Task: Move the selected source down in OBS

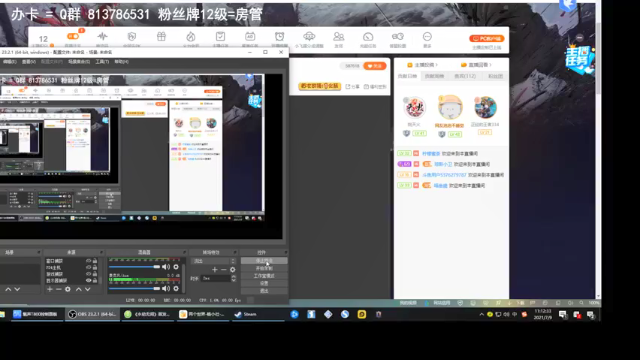Action: coord(87,289)
